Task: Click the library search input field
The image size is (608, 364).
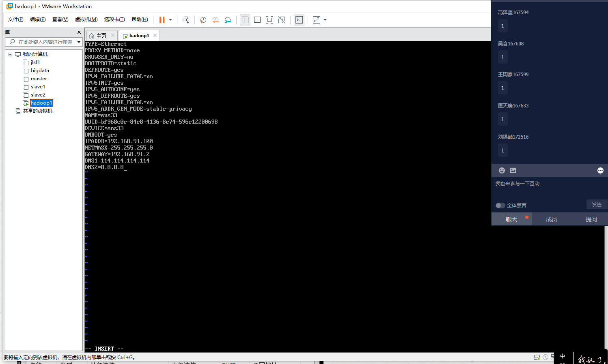Action: 45,42
